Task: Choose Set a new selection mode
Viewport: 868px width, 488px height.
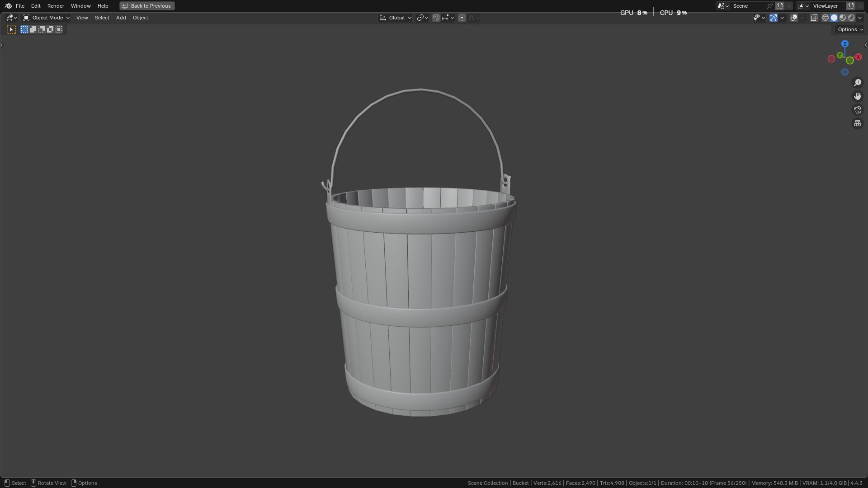Action: [x=24, y=29]
